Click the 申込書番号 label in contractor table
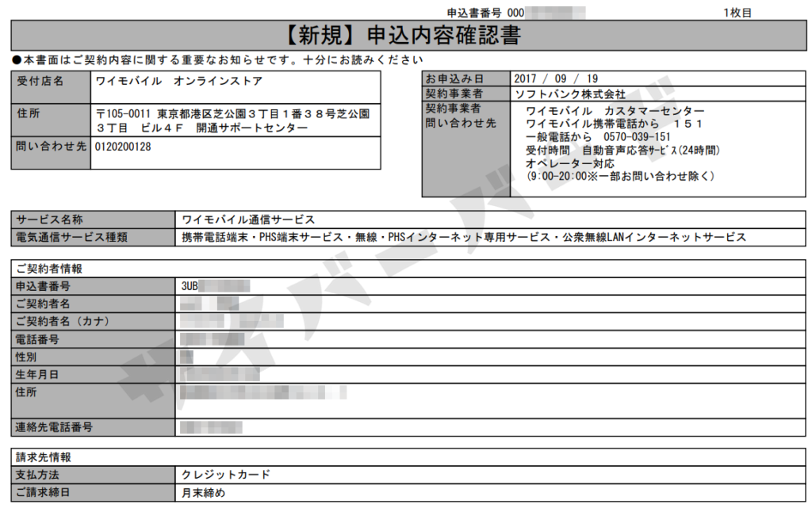 (x=43, y=286)
